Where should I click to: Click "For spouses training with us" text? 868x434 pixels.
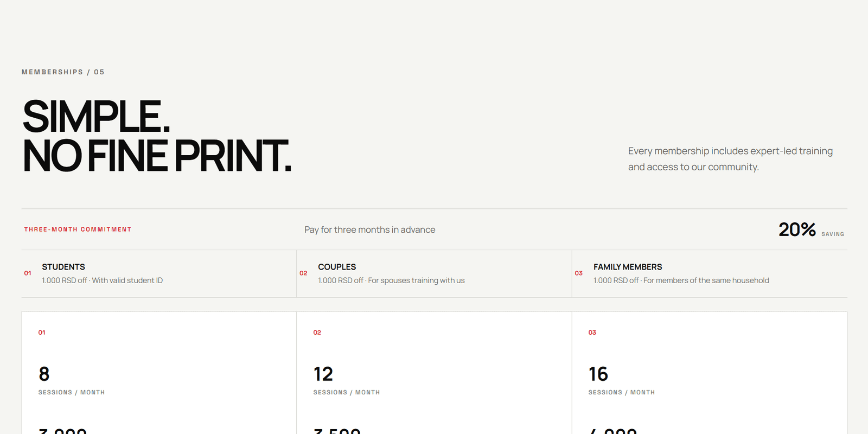coord(417,280)
